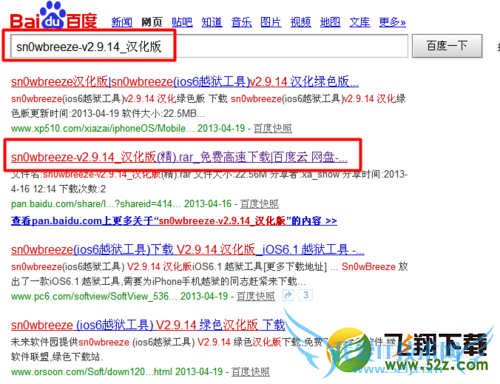Select the 网页 search tab
This screenshot has height=384, width=500.
(x=151, y=22)
